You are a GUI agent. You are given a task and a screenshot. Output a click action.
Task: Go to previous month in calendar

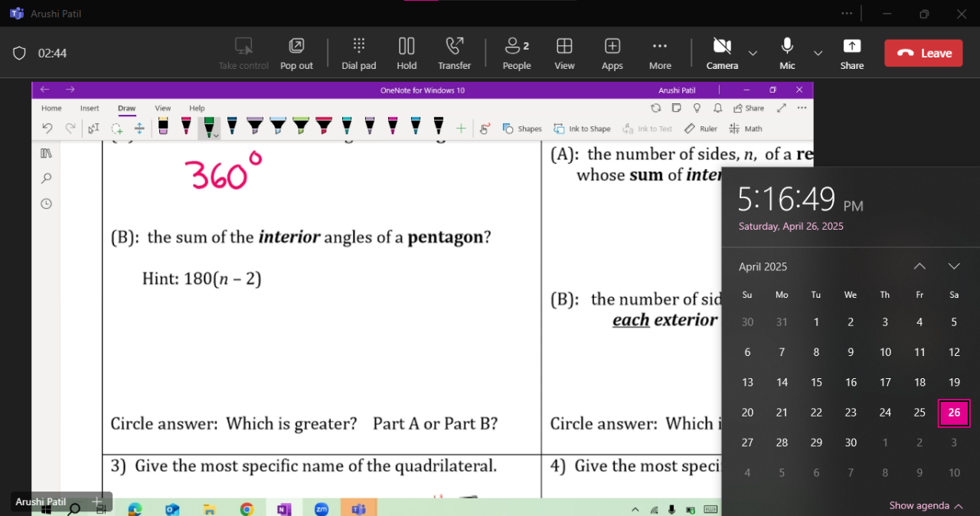[x=920, y=266]
